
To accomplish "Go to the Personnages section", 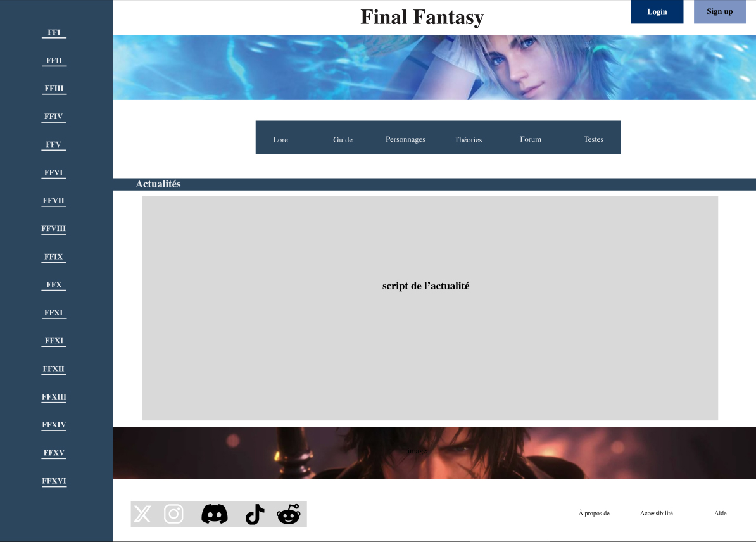I will [405, 139].
